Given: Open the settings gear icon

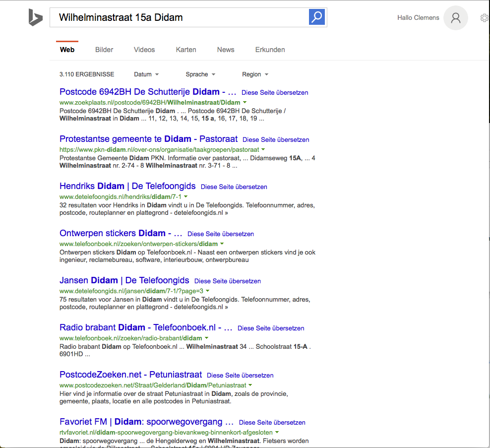Looking at the screenshot, I should (x=485, y=18).
